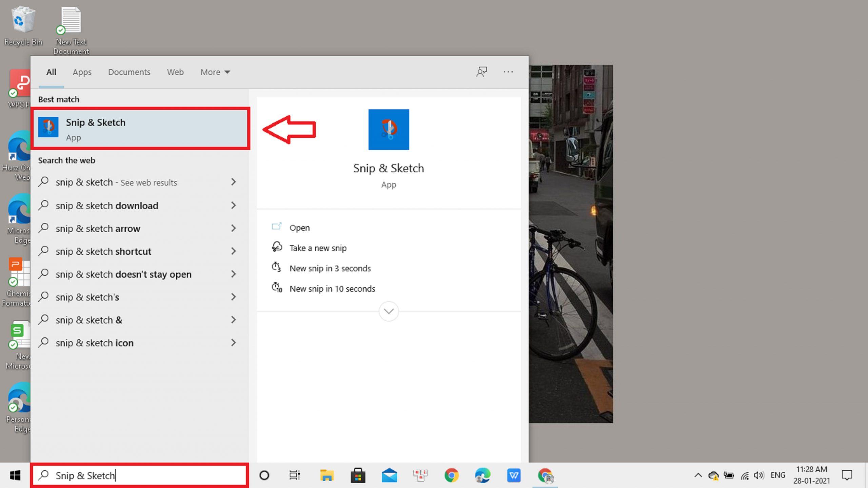Screen dimensions: 868x488
Task: Open Snip & Sketch best match result
Action: [x=140, y=129]
